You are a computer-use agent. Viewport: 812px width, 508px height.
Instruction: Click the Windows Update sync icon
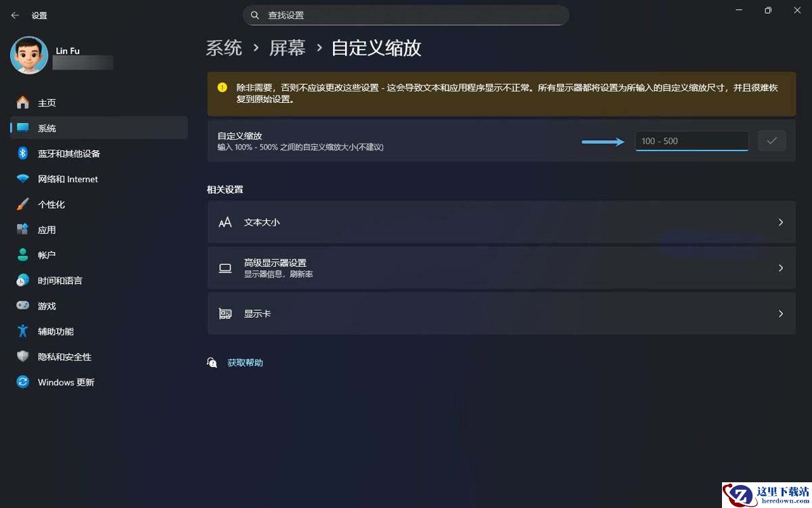tap(23, 382)
